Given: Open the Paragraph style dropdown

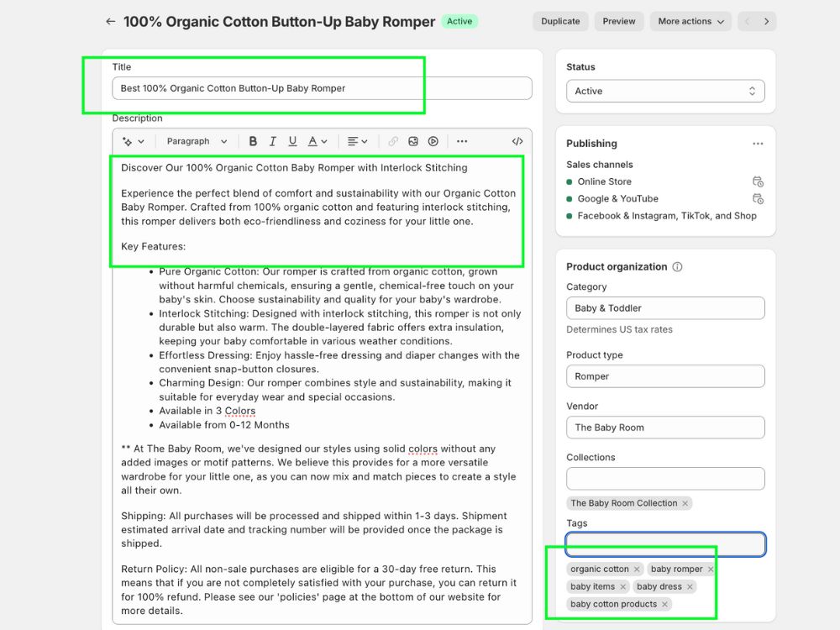Looking at the screenshot, I should (197, 141).
